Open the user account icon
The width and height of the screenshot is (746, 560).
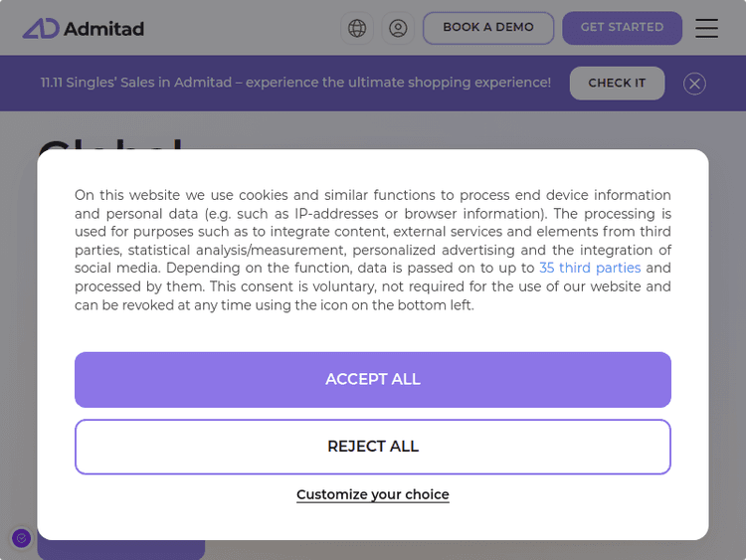tap(398, 28)
